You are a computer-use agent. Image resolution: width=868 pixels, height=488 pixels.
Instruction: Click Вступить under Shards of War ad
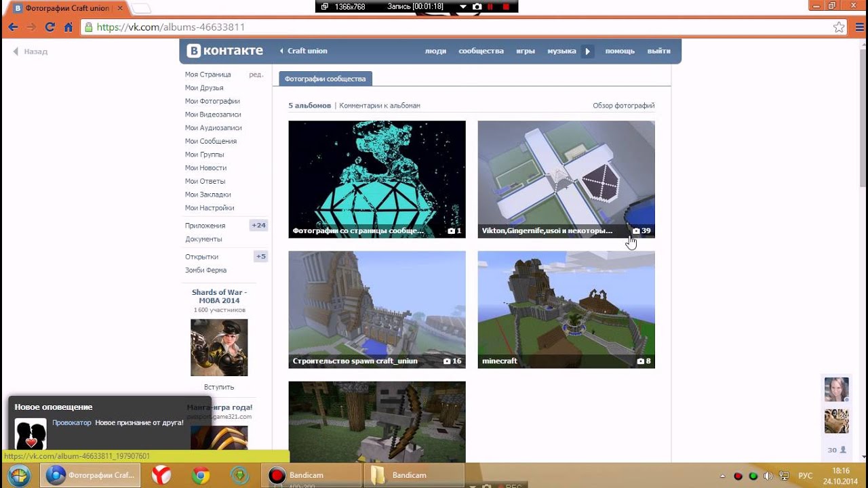(219, 387)
